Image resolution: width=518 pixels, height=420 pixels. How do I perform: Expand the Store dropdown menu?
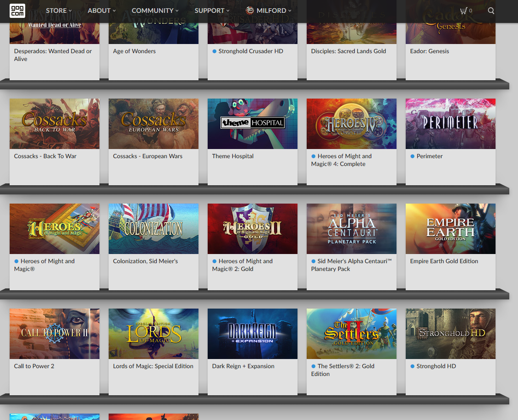[x=59, y=11]
